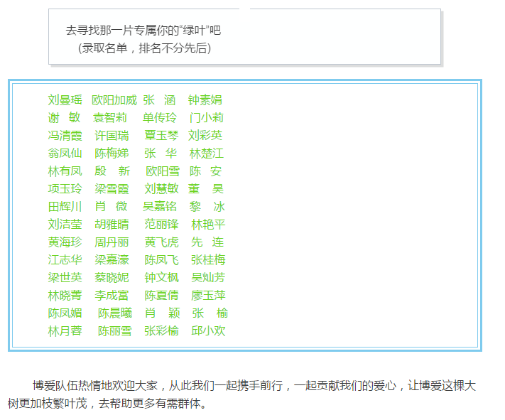Select the name 袁智莉

pos(110,117)
